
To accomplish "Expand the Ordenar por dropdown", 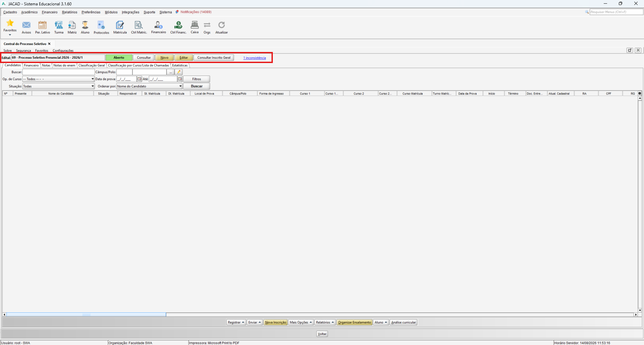I will 180,87.
